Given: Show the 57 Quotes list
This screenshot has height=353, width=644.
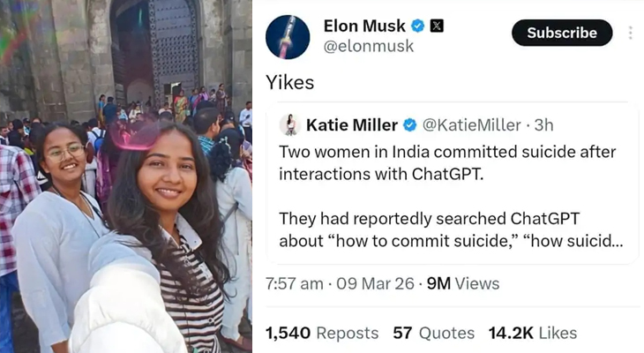Looking at the screenshot, I should coord(433,333).
